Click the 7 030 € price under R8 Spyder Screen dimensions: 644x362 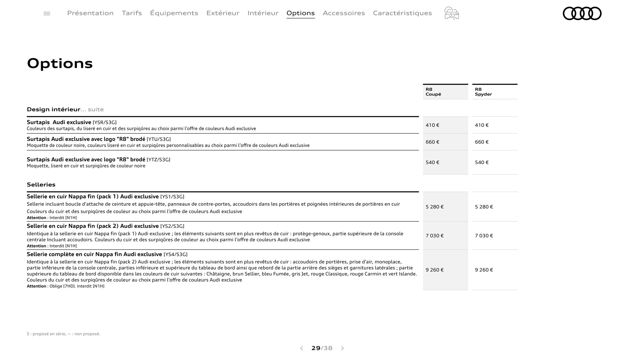point(484,236)
